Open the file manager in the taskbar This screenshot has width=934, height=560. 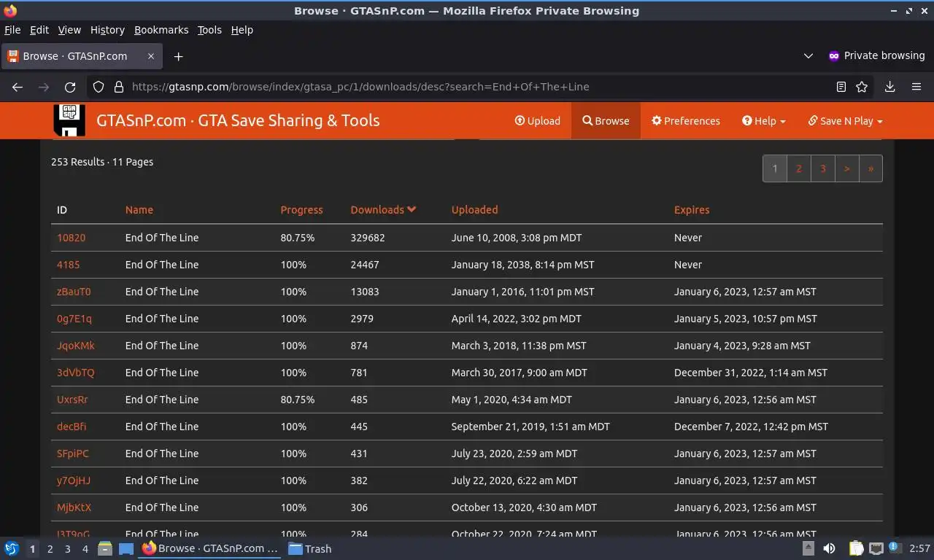pos(105,548)
